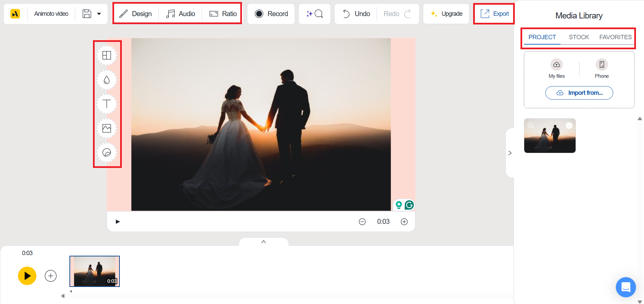
Task: Add text with the T tool
Action: pos(107,104)
